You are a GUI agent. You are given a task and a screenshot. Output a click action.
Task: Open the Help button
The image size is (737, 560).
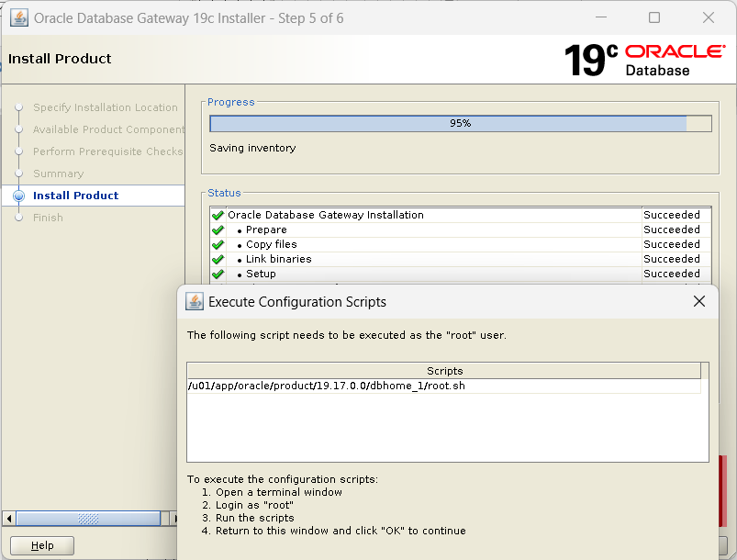(x=42, y=545)
